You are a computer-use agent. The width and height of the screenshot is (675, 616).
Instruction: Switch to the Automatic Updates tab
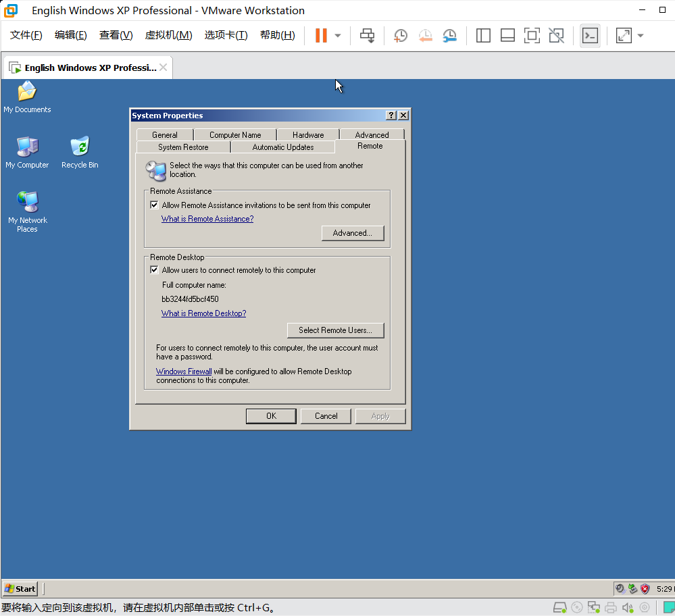tap(283, 147)
